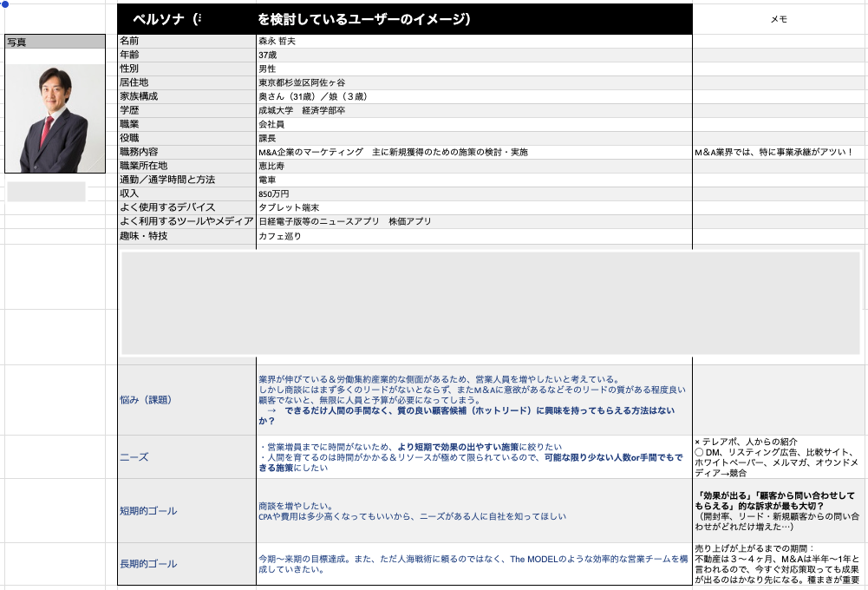This screenshot has width=868, height=590.
Task: Click the タブレット端末 device cell
Action: [x=473, y=207]
